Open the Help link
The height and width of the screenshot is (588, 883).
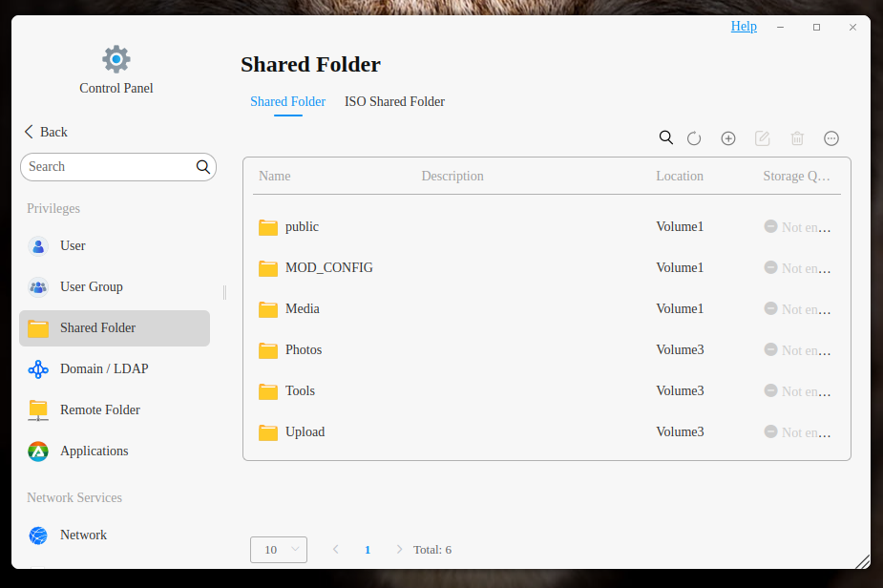[x=744, y=26]
